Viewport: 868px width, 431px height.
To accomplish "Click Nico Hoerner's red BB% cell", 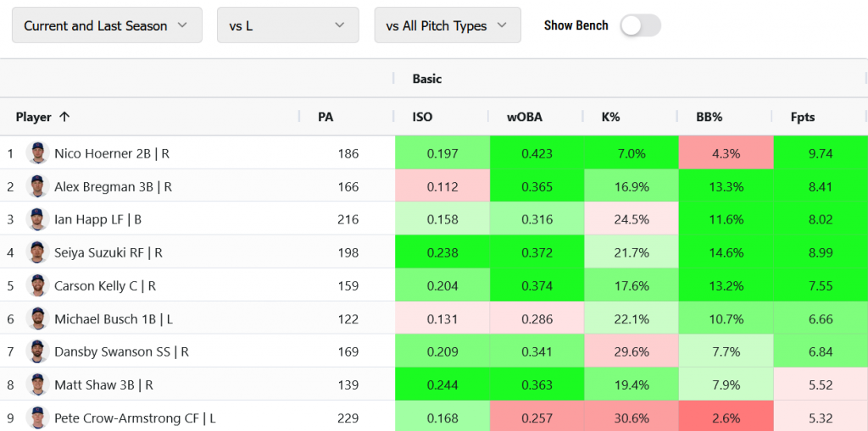I will [726, 153].
